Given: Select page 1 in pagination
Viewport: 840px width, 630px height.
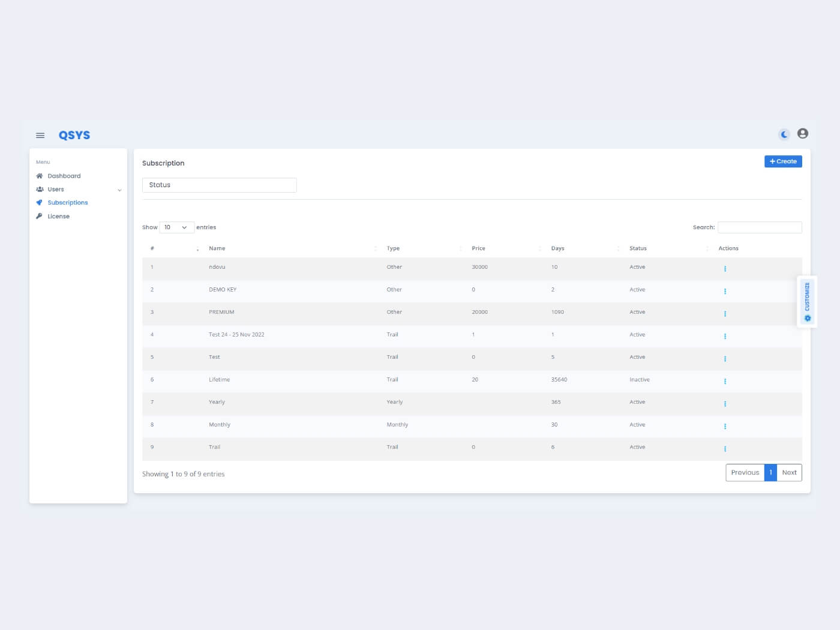Looking at the screenshot, I should [770, 473].
